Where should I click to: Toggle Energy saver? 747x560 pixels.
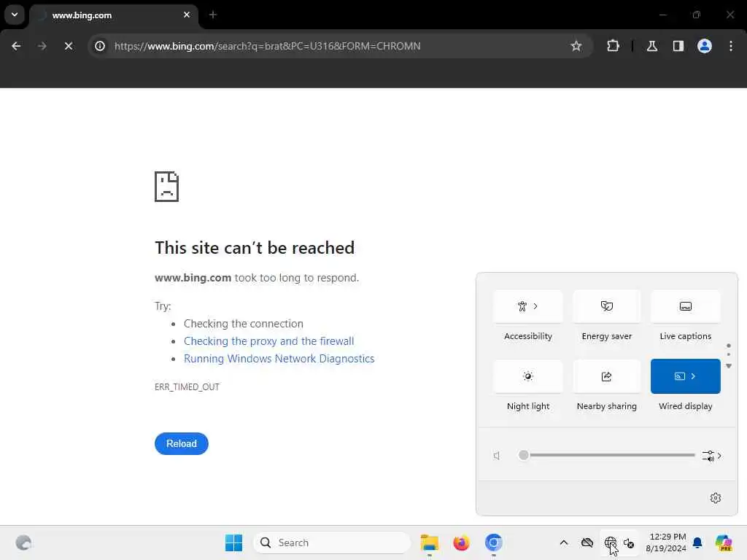(x=606, y=306)
